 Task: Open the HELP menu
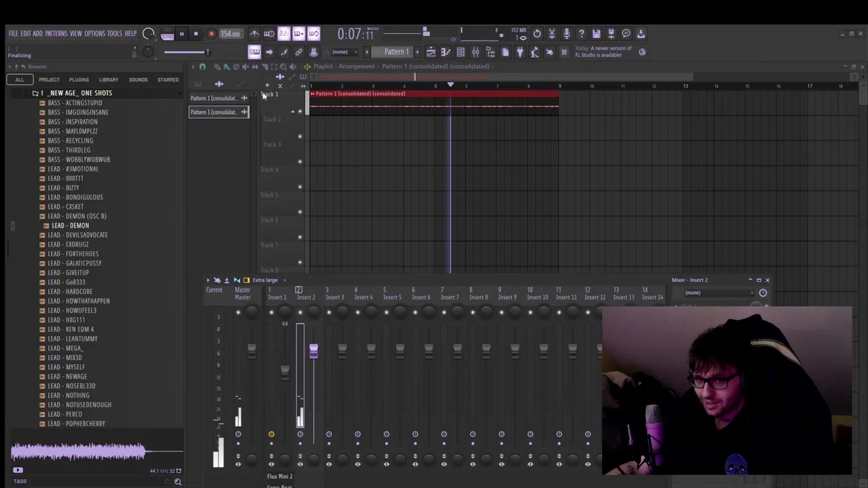[x=130, y=33]
